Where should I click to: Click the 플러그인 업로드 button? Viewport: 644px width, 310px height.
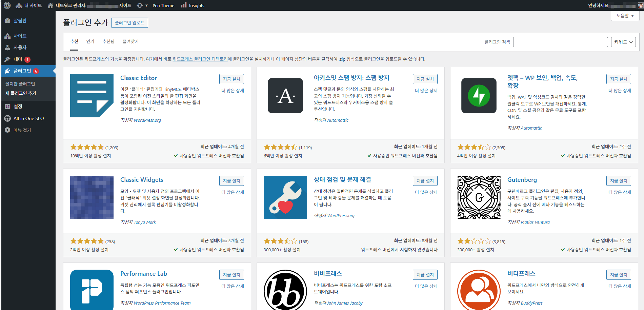(x=129, y=23)
